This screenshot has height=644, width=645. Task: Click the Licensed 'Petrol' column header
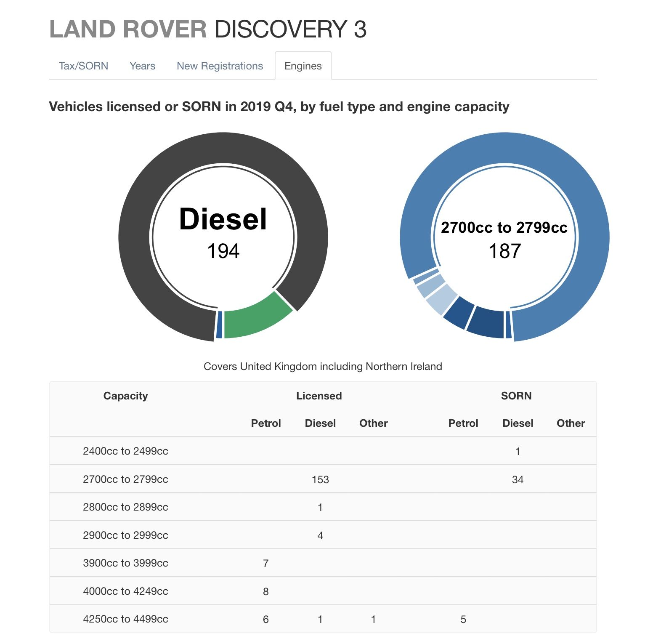click(266, 423)
